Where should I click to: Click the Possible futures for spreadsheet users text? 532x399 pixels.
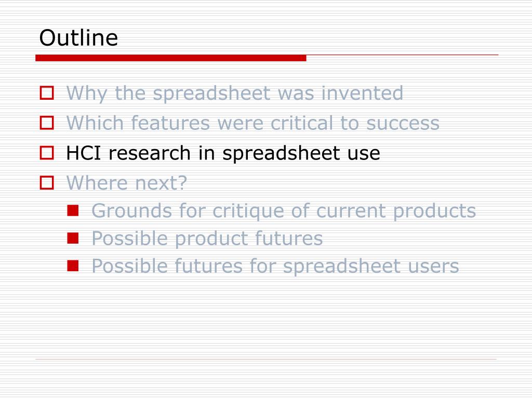275,266
